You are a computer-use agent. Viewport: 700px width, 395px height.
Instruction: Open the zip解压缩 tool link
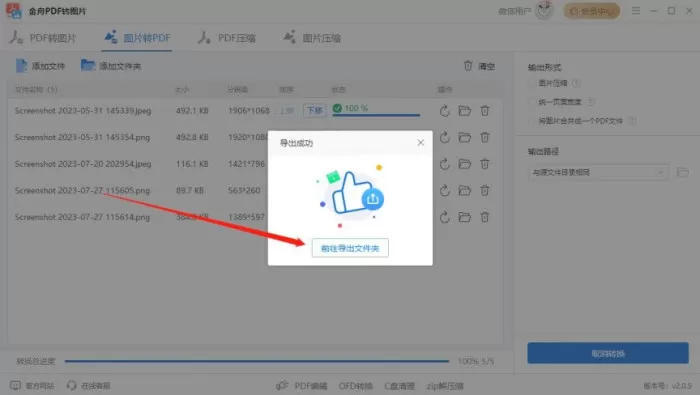pos(445,386)
